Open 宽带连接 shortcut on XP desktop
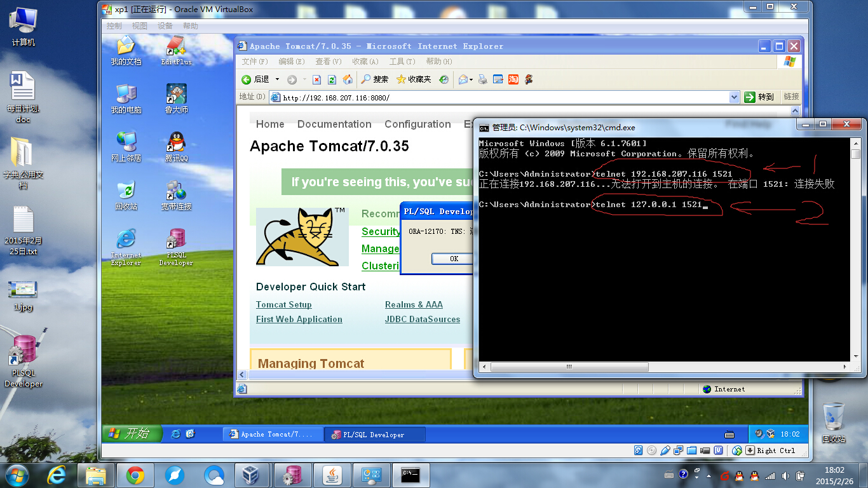The height and width of the screenshot is (488, 868). pyautogui.click(x=176, y=195)
